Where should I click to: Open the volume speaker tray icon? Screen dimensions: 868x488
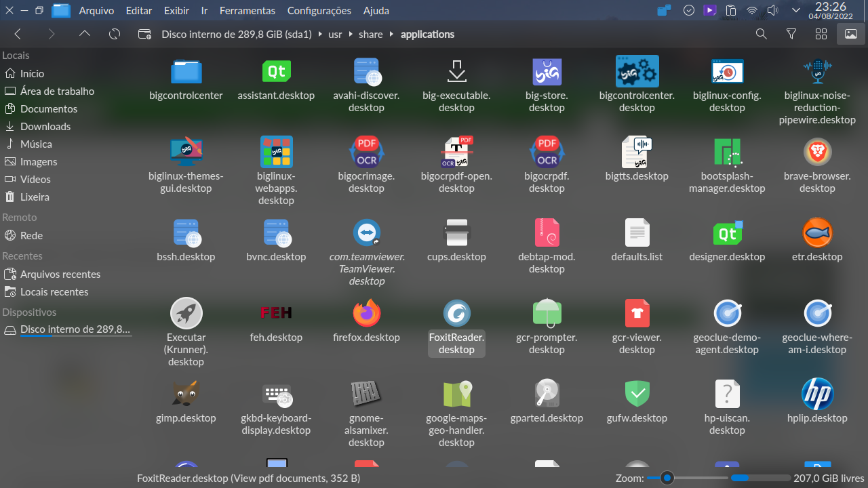click(x=772, y=11)
